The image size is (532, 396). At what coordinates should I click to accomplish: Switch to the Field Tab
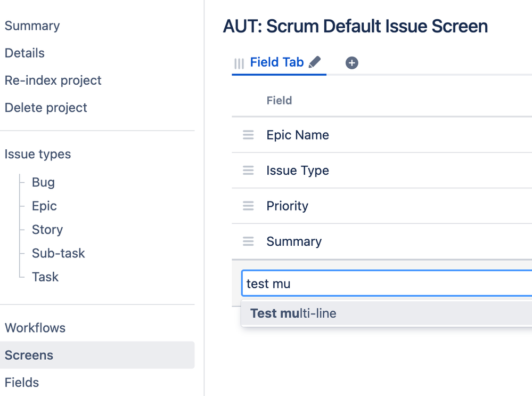[x=276, y=62]
